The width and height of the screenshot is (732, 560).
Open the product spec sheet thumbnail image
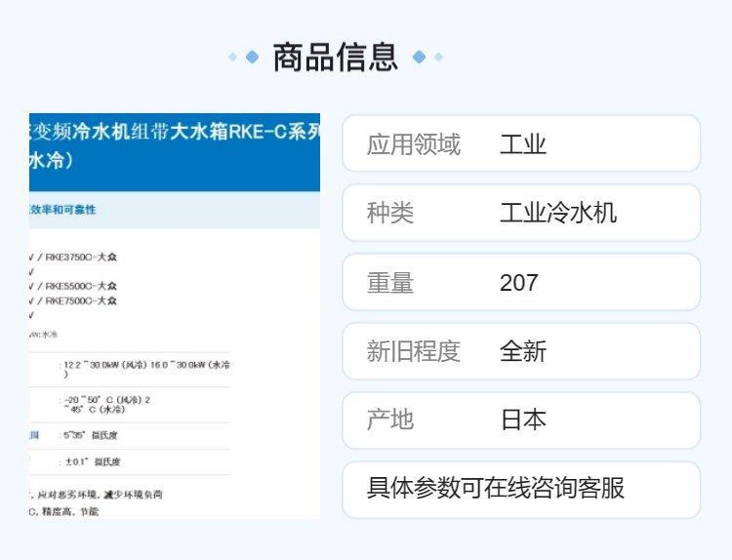pyautogui.click(x=175, y=316)
